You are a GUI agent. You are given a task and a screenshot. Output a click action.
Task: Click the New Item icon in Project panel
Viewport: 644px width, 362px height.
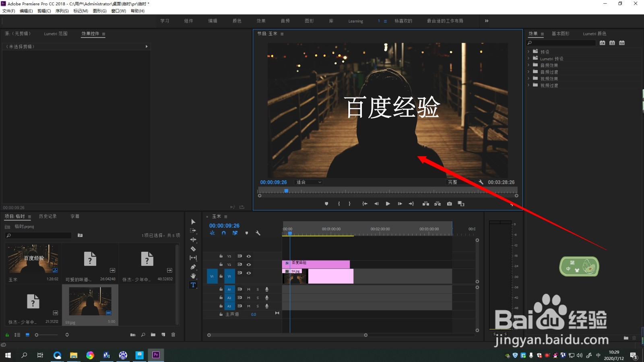[163, 335]
